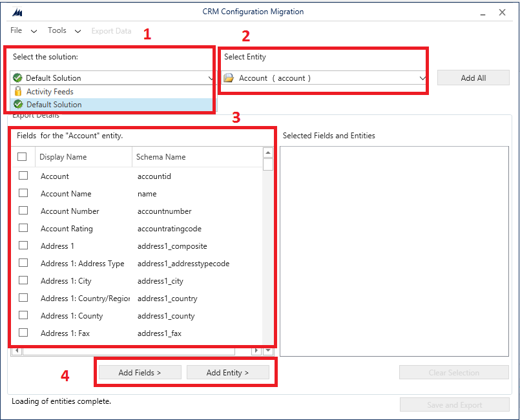Choose Activity Feeds from solution list
This screenshot has height=420, width=520.
50,92
